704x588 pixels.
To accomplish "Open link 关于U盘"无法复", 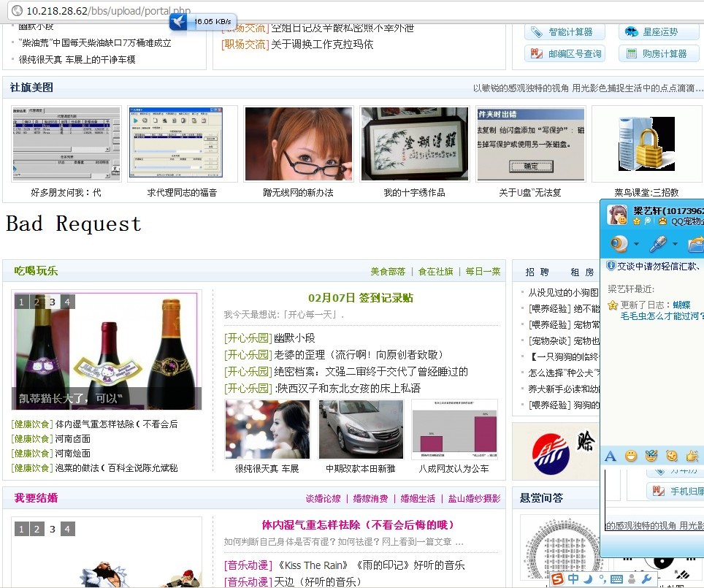I will [x=529, y=193].
